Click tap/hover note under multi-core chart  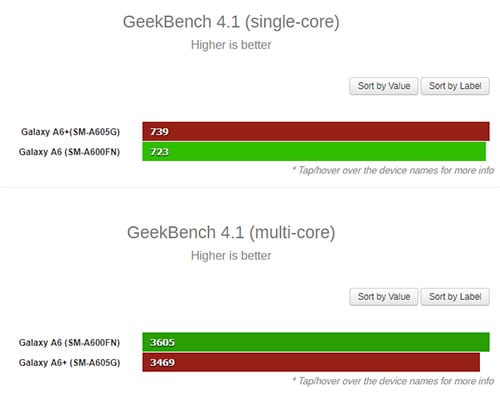click(393, 381)
